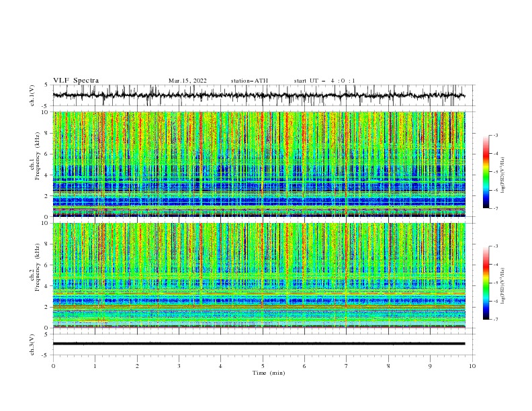Select the log(PSD) label beside ch.1 colorbar

tap(502, 175)
